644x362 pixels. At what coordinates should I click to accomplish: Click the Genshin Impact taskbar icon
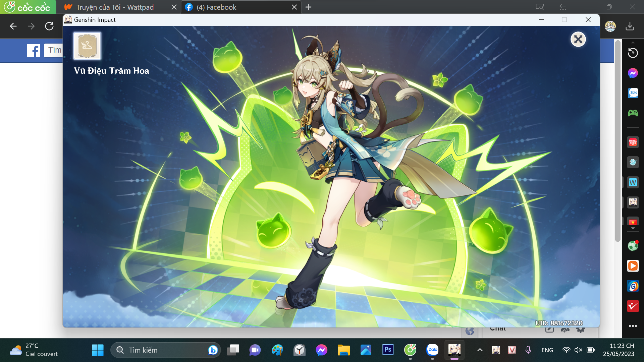click(454, 350)
